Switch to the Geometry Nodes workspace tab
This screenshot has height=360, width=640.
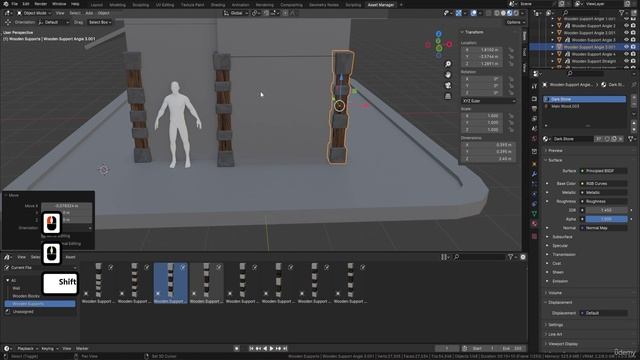pyautogui.click(x=324, y=5)
